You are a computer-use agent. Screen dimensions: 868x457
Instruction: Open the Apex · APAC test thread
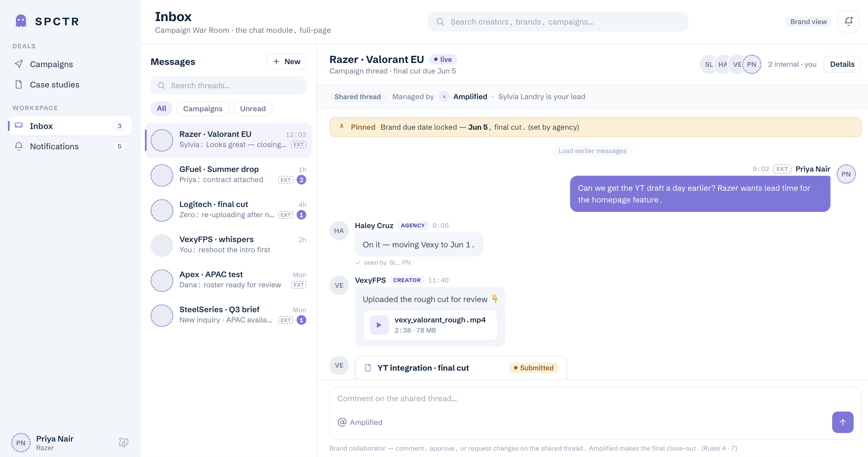pyautogui.click(x=228, y=280)
